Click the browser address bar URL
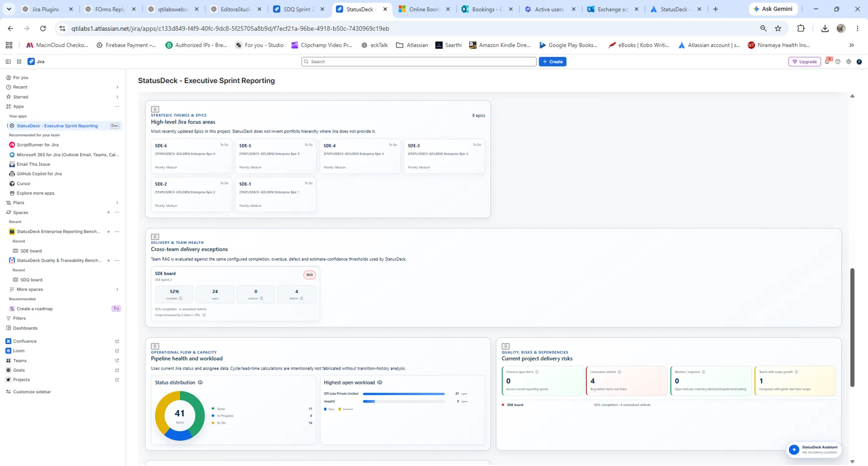 click(230, 28)
